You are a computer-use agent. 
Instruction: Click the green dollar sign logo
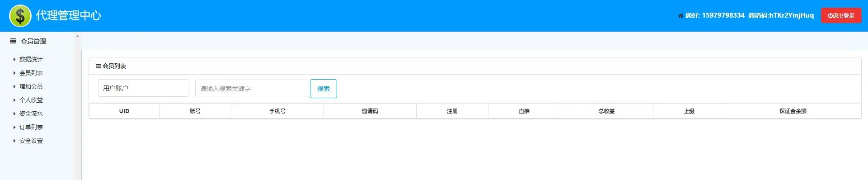pos(20,16)
